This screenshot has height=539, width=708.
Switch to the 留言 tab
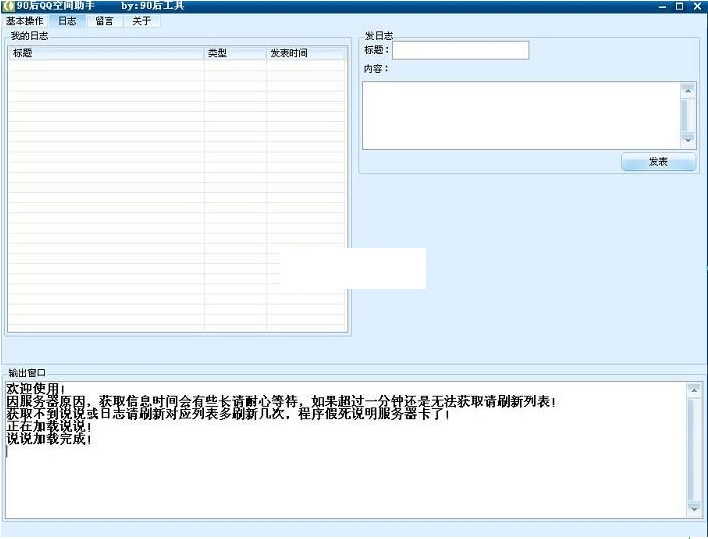[x=104, y=21]
